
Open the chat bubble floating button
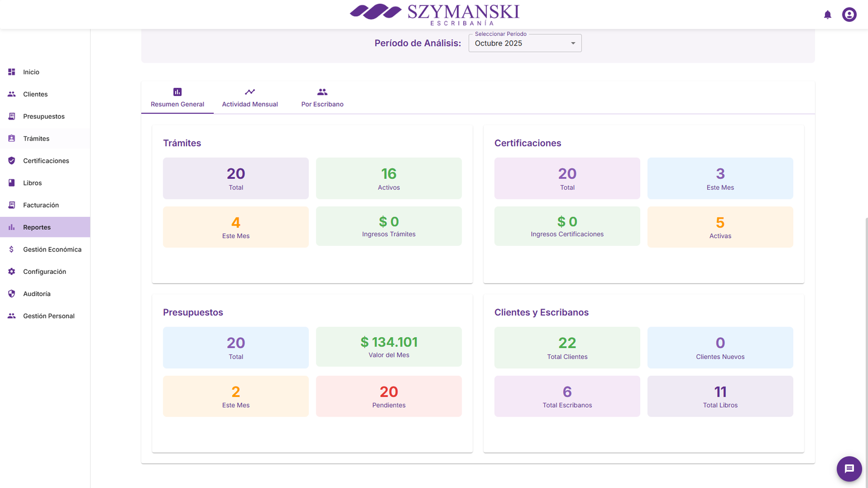[x=849, y=469]
